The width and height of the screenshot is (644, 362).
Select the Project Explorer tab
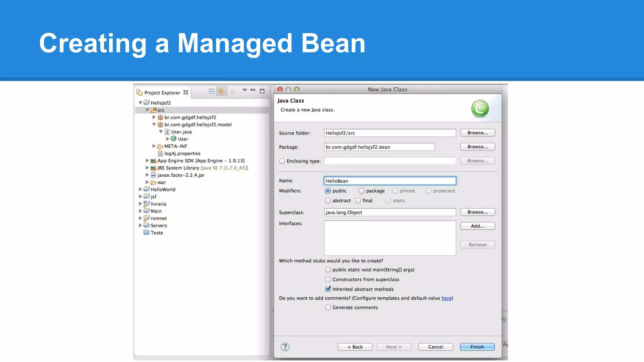[x=162, y=93]
